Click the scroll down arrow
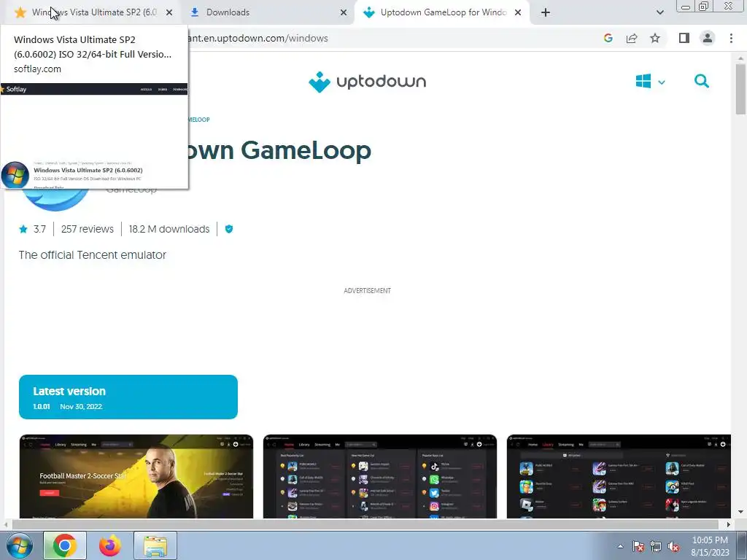 click(740, 512)
